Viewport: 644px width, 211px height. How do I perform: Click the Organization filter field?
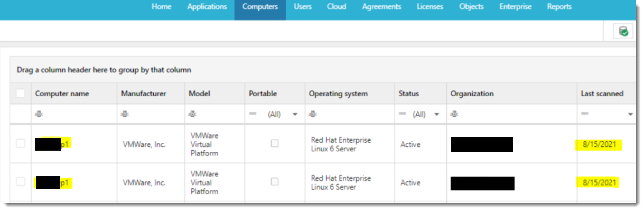tap(511, 114)
